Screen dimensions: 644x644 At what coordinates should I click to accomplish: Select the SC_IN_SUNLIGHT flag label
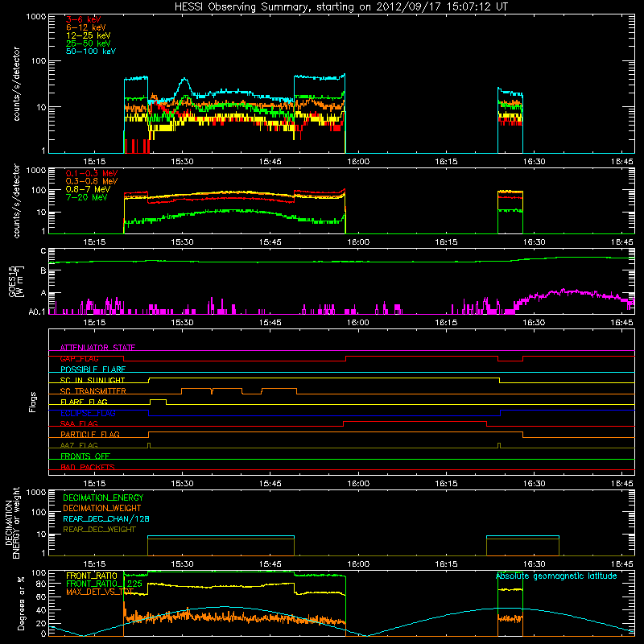[93, 380]
